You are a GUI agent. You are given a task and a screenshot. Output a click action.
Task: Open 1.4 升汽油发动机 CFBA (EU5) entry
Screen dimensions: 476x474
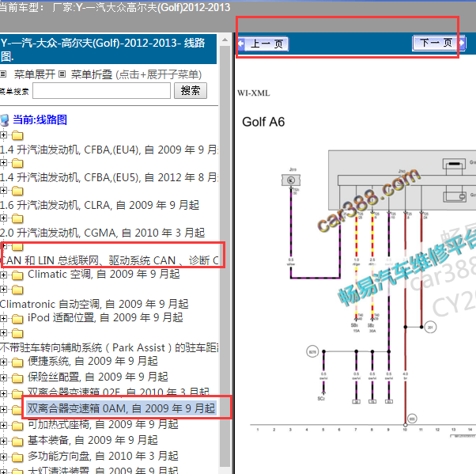[109, 177]
